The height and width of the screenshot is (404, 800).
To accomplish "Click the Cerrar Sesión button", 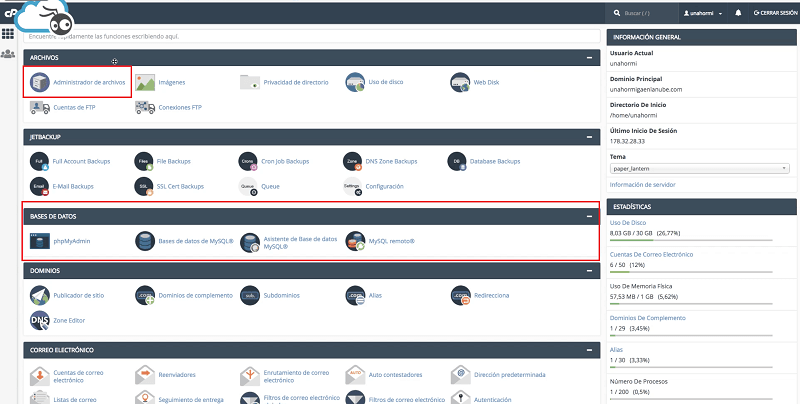I will (775, 13).
